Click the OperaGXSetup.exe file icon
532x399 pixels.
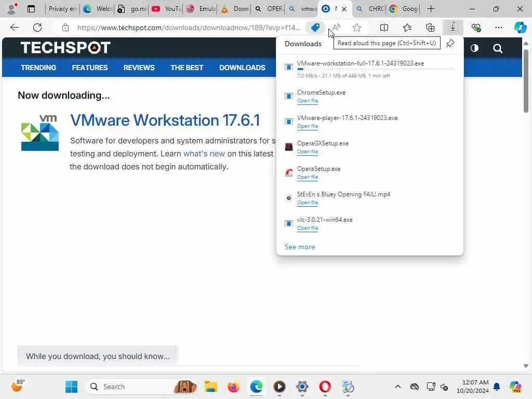(289, 147)
